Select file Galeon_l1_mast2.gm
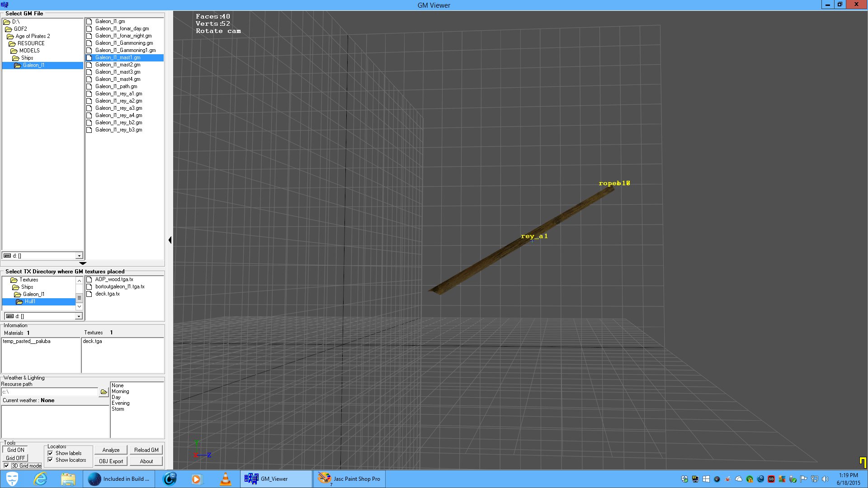 [x=118, y=65]
